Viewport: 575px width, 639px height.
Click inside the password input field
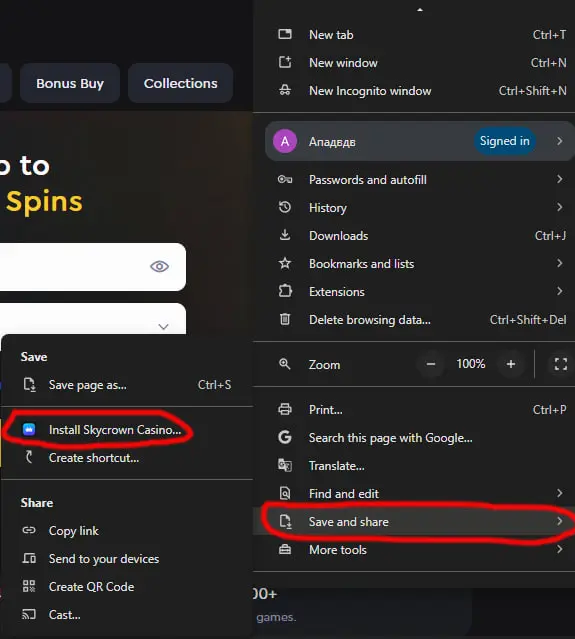[73, 267]
